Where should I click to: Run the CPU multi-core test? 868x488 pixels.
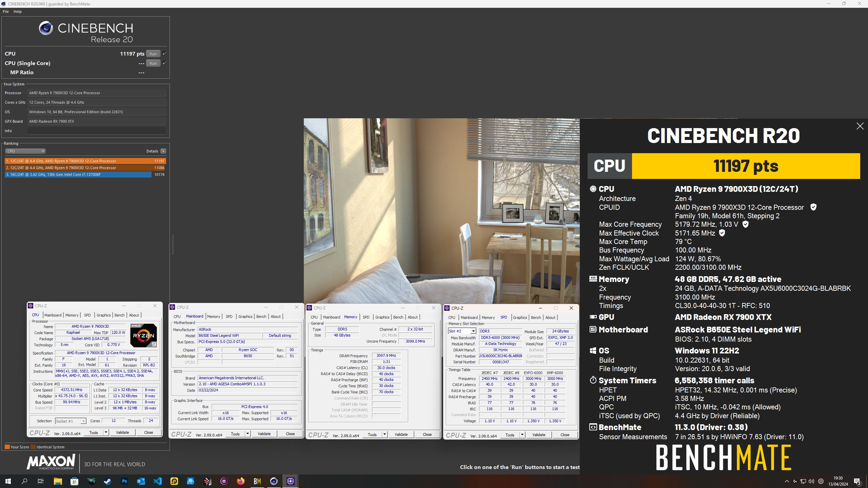[x=153, y=54]
